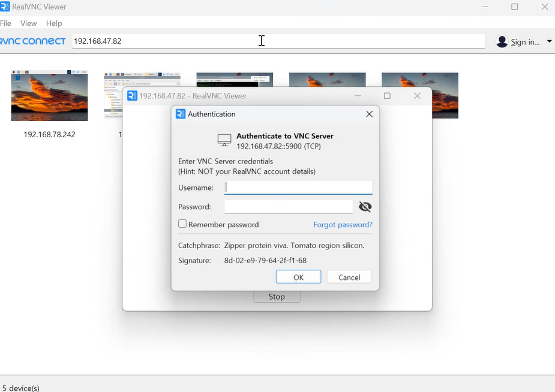This screenshot has width=555, height=392.
Task: Click the fourth sunset device thumbnail
Action: point(328,80)
